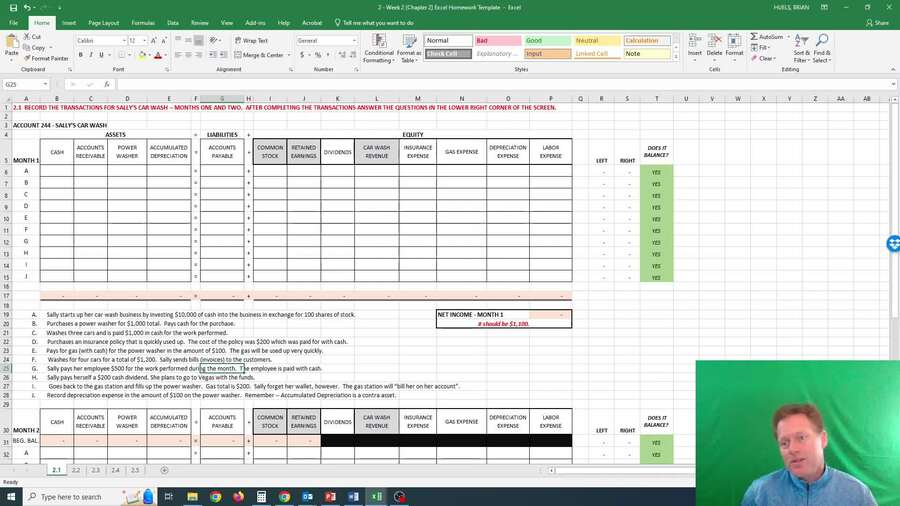Image resolution: width=900 pixels, height=506 pixels.
Task: Click the Undo arrow icon
Action: 26,7
